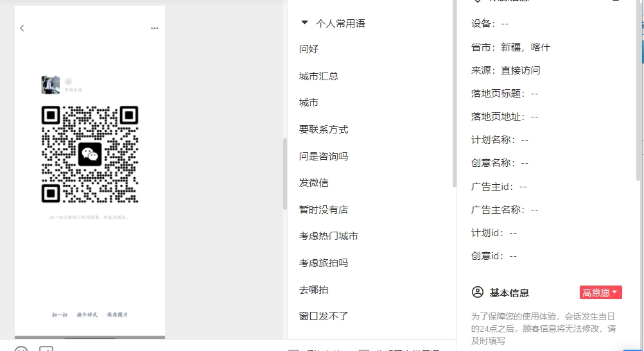Image resolution: width=644 pixels, height=351 pixels.
Task: Select the 发微信 quick phrase
Action: point(314,183)
